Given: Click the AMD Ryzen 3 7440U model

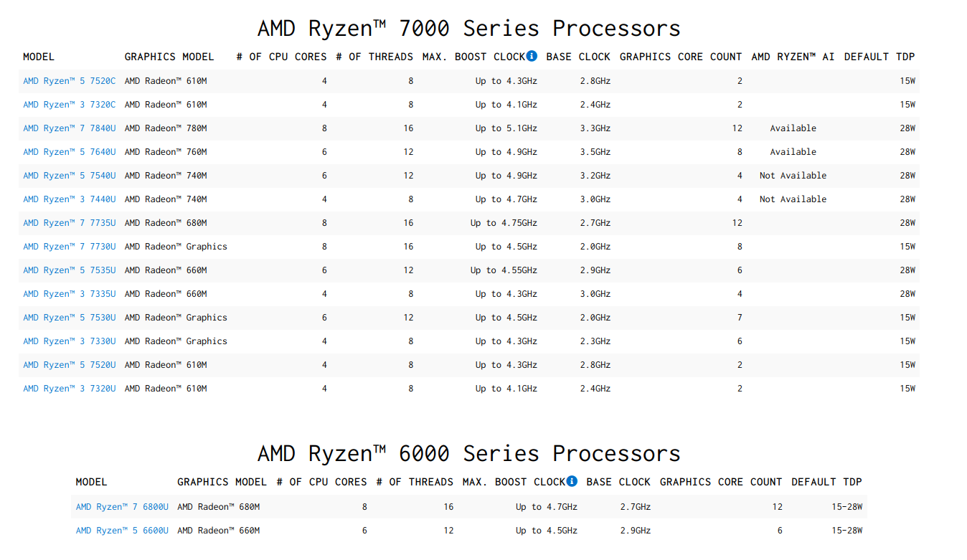Looking at the screenshot, I should [69, 199].
